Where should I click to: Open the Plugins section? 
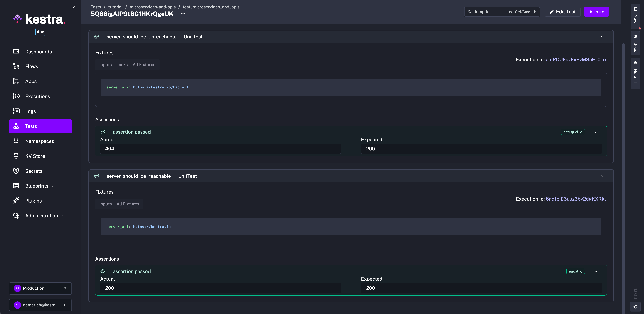pyautogui.click(x=33, y=200)
